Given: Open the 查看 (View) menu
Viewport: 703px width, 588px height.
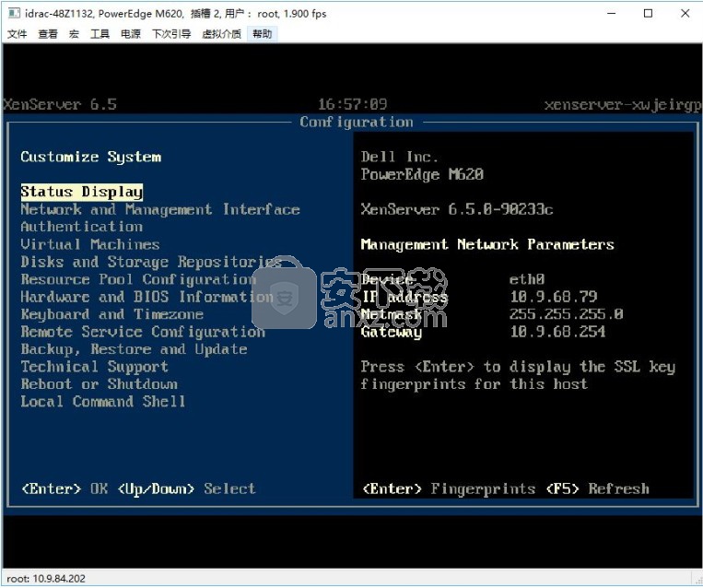Looking at the screenshot, I should pyautogui.click(x=48, y=33).
